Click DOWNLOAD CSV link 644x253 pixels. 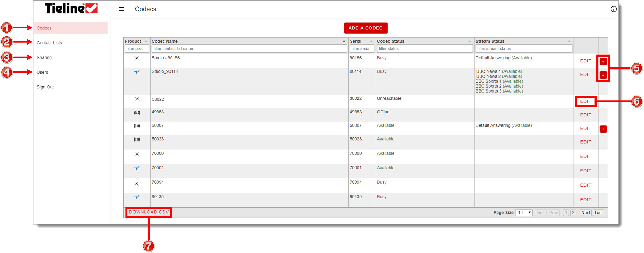149,212
